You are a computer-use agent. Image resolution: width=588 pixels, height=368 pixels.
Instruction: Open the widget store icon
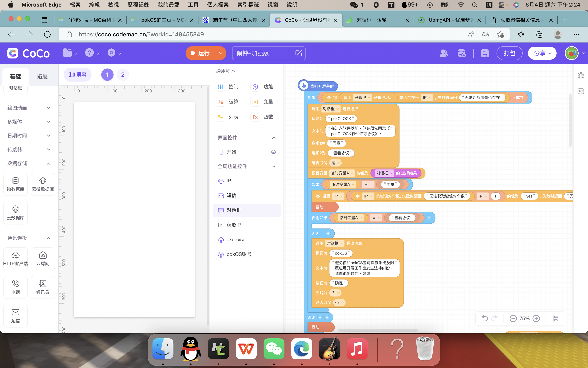(x=581, y=91)
